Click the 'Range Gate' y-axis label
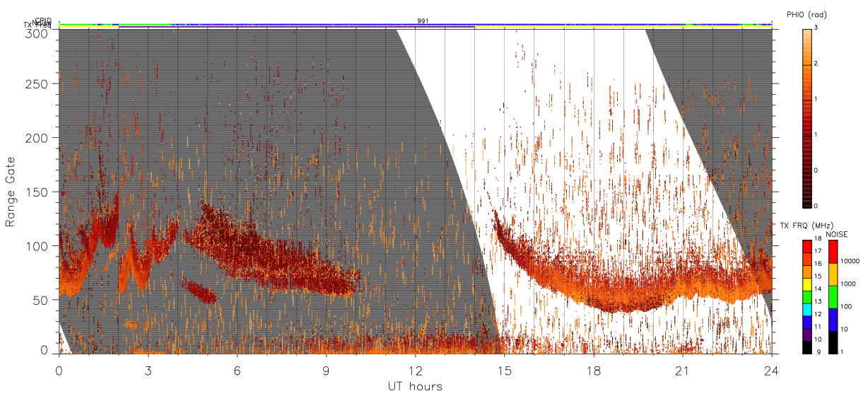The height and width of the screenshot is (401, 868). click(11, 192)
